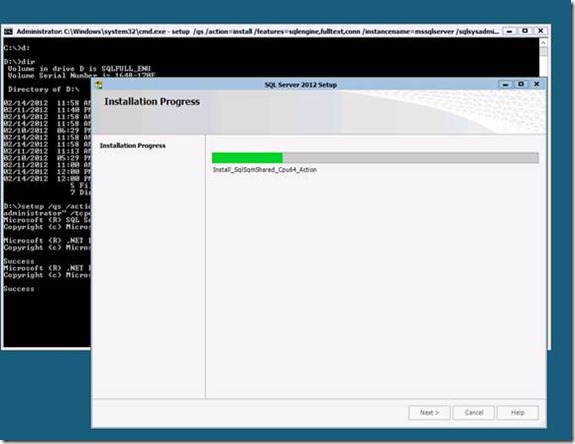
Task: Click the Next > button
Action: 429,412
